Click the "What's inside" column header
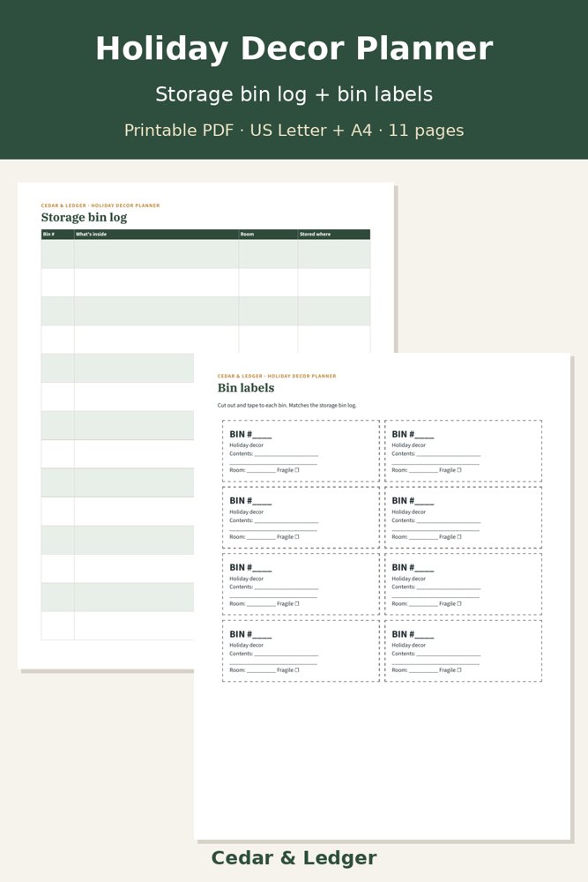 156,234
